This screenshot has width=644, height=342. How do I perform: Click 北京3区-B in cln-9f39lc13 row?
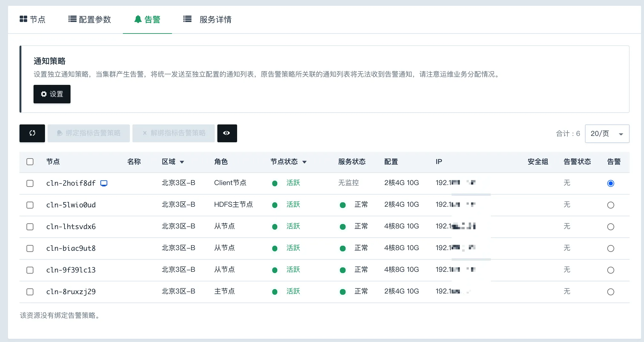[x=178, y=270]
